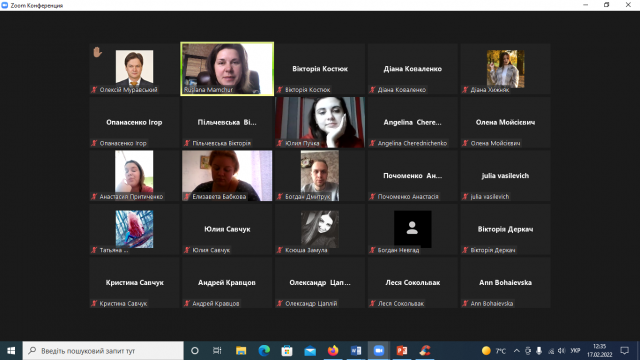
Task: Click Олексій Муравський's profile photo
Action: [x=134, y=68]
